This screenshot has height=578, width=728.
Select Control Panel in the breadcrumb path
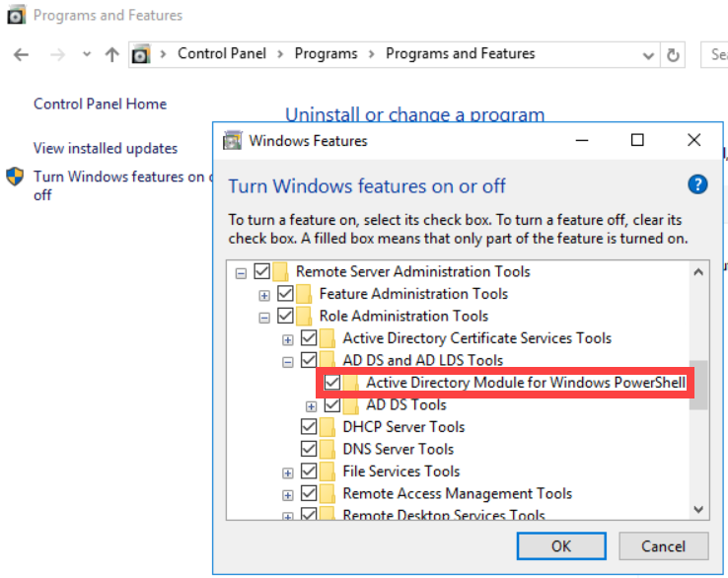pos(221,54)
